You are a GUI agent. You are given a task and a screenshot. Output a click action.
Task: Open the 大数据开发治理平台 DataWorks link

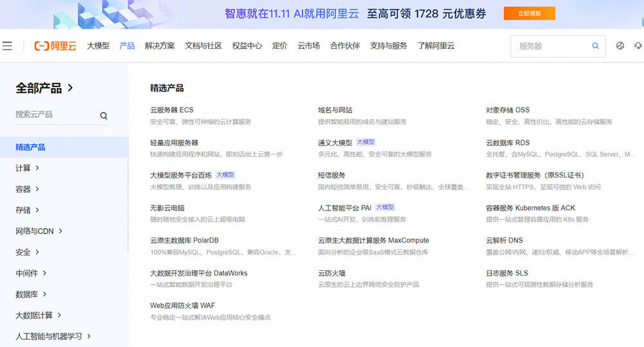click(199, 273)
